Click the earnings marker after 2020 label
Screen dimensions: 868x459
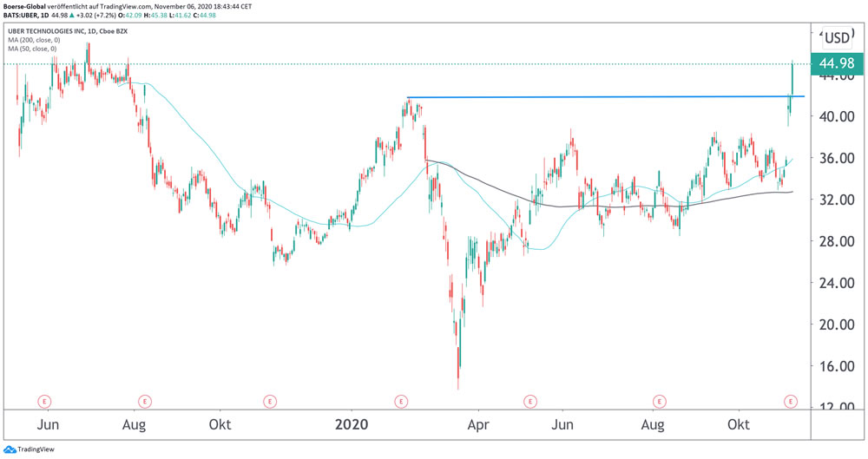click(x=400, y=401)
